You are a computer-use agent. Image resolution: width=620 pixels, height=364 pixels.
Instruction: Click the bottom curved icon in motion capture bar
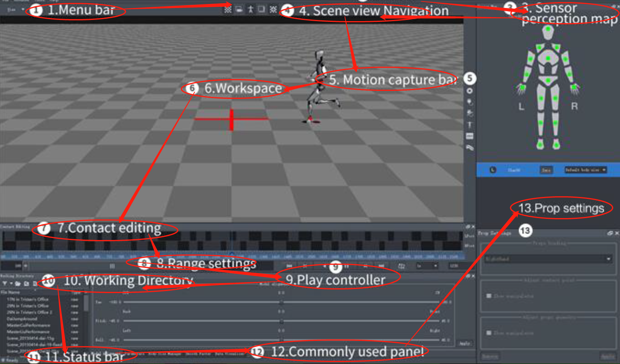pyautogui.click(x=470, y=148)
